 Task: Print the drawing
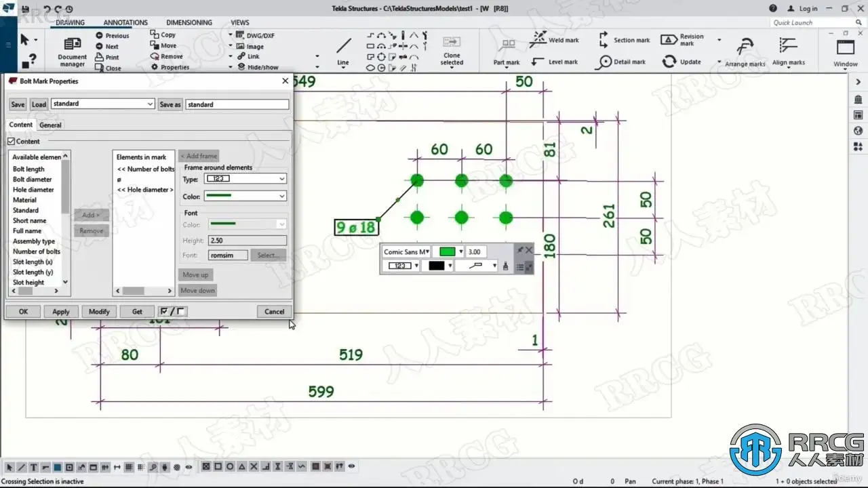coord(107,58)
